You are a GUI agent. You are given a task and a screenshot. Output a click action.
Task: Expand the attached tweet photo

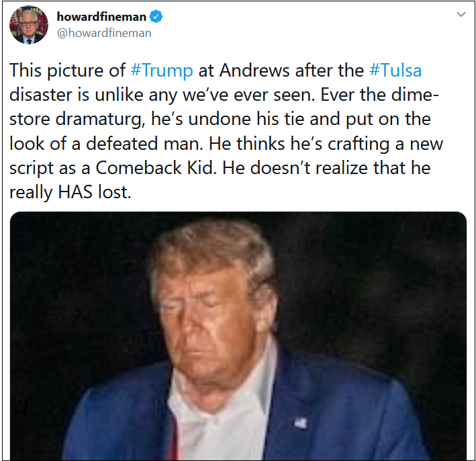(238, 336)
